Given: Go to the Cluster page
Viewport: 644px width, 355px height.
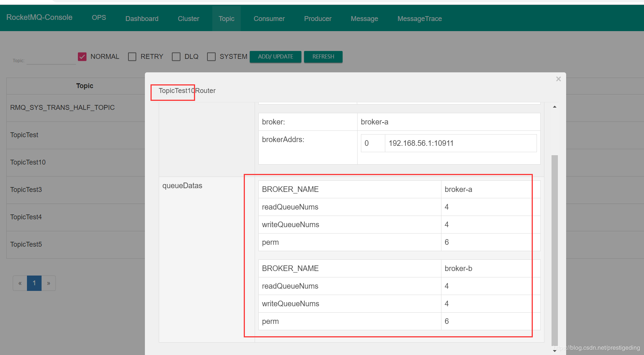Looking at the screenshot, I should pos(188,19).
